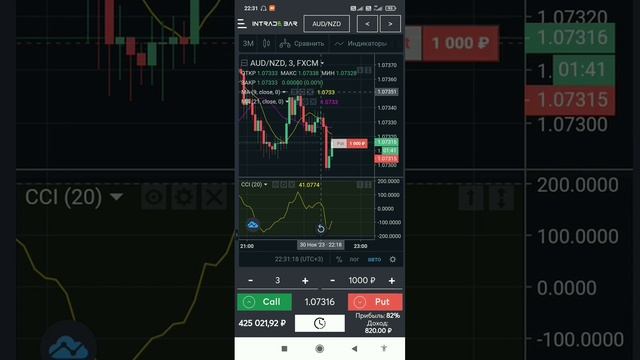This screenshot has width=640, height=360.
Task: Place a Put trade
Action: tap(375, 302)
